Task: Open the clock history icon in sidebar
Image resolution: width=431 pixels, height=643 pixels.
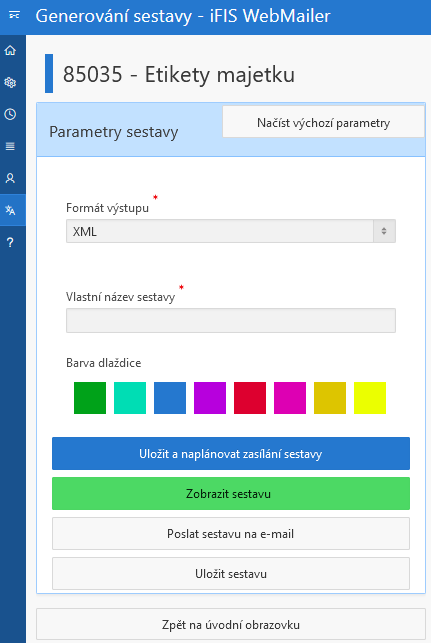Action: (x=10, y=114)
